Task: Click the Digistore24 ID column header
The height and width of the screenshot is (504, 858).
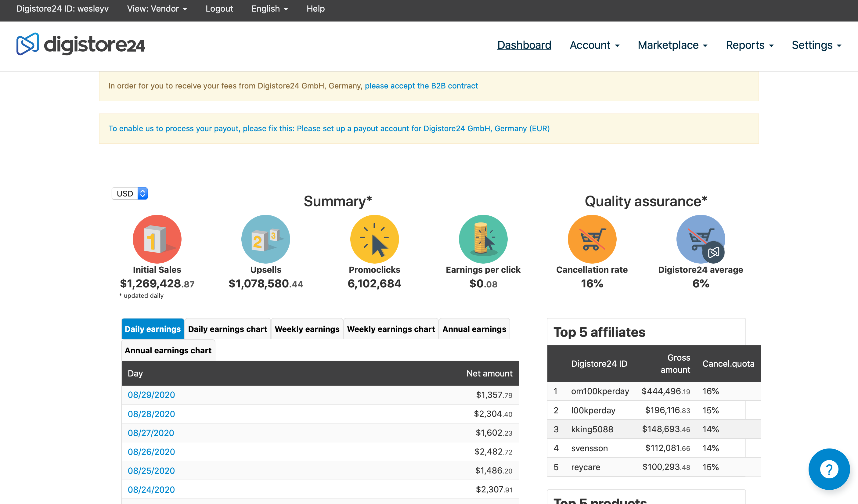Action: [599, 364]
